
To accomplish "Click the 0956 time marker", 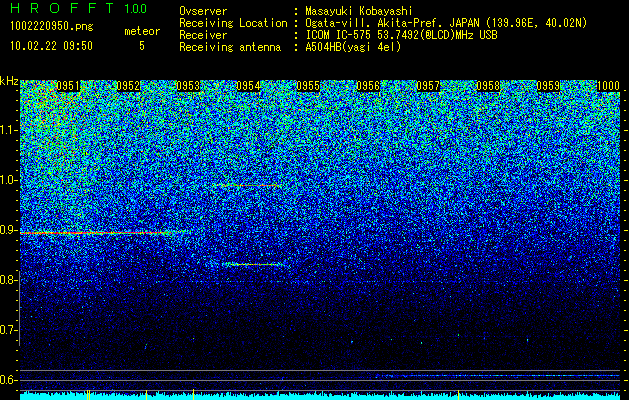I will [x=368, y=86].
